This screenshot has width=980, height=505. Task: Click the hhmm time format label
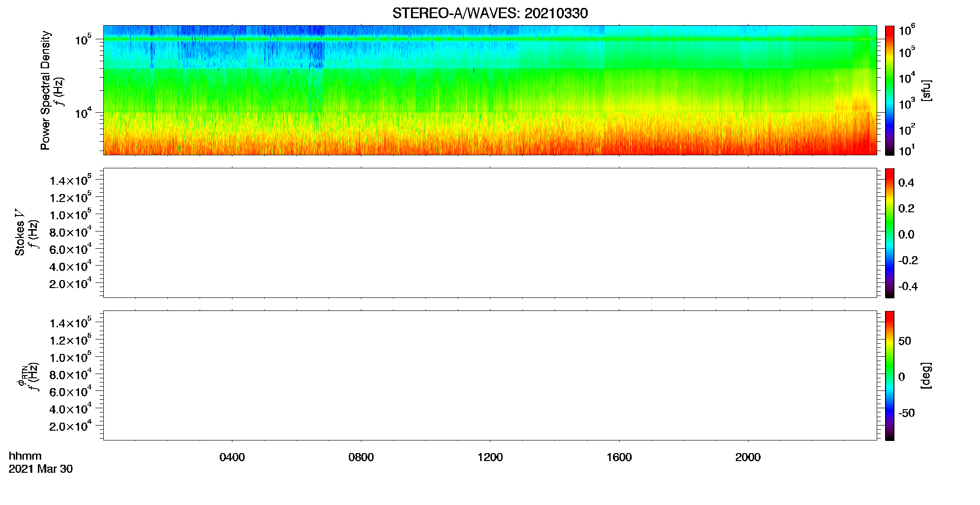(x=25, y=456)
